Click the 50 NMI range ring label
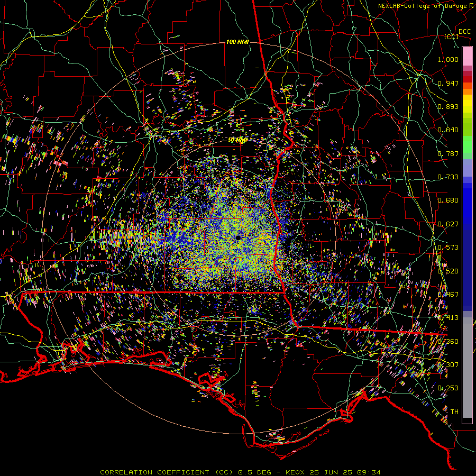This screenshot has height=476, width=476. [x=237, y=140]
